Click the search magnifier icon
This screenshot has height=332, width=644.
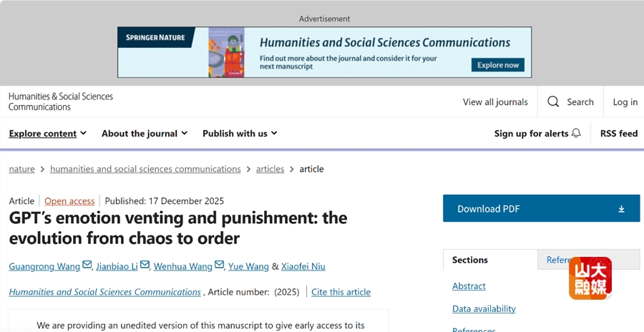553,102
